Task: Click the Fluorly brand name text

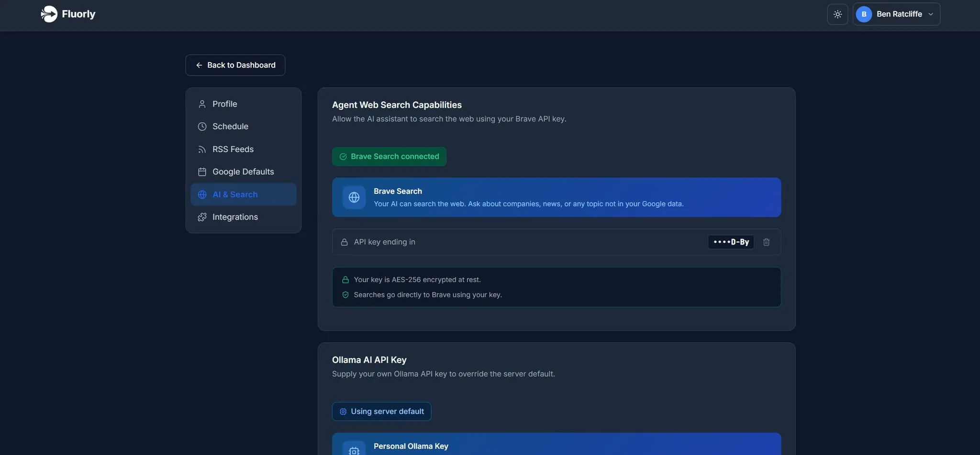Action: pyautogui.click(x=78, y=14)
